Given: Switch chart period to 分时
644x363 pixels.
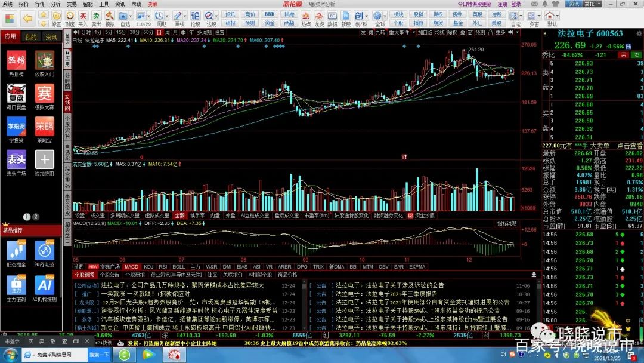Looking at the screenshot, I should [x=86, y=32].
